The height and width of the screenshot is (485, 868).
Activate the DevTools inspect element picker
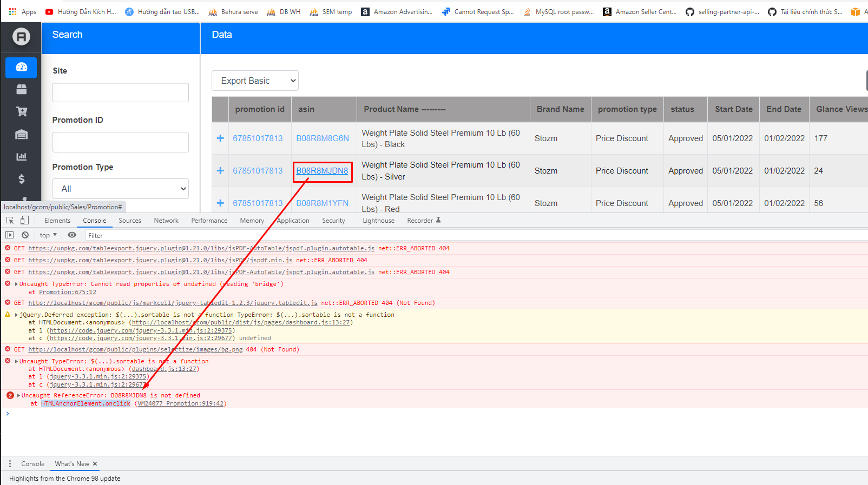[x=10, y=221]
